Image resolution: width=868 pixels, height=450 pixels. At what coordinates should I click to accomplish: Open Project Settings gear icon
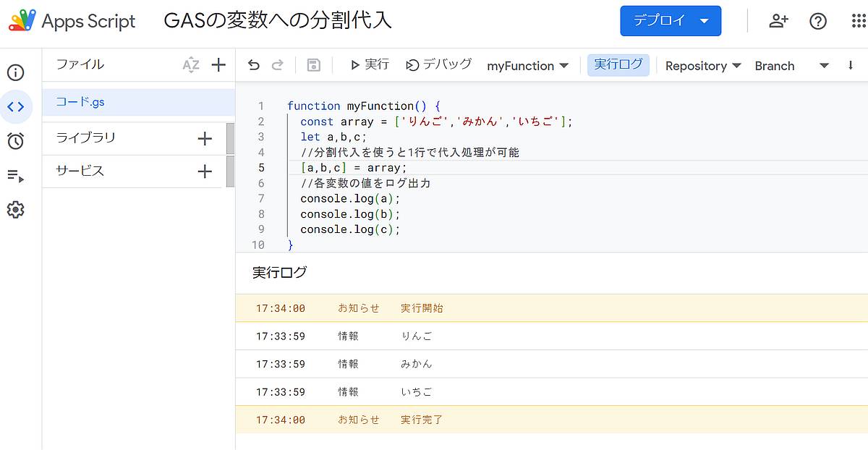[15, 210]
